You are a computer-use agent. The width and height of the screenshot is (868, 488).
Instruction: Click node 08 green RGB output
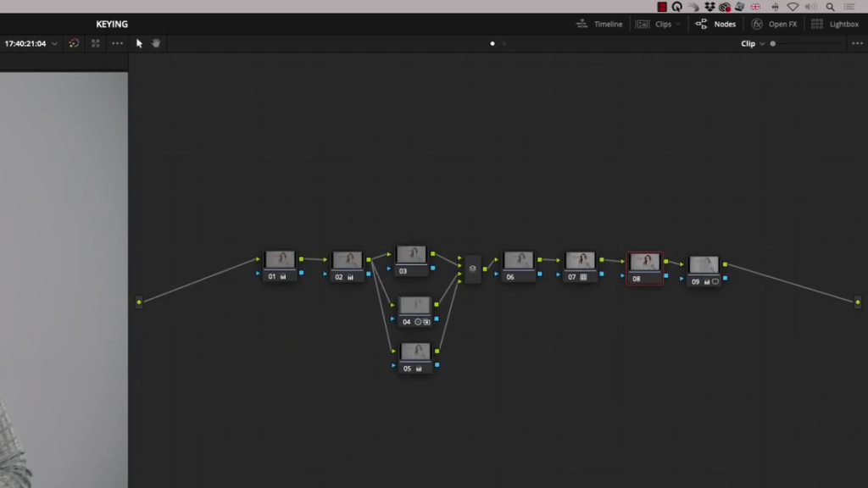coord(666,262)
